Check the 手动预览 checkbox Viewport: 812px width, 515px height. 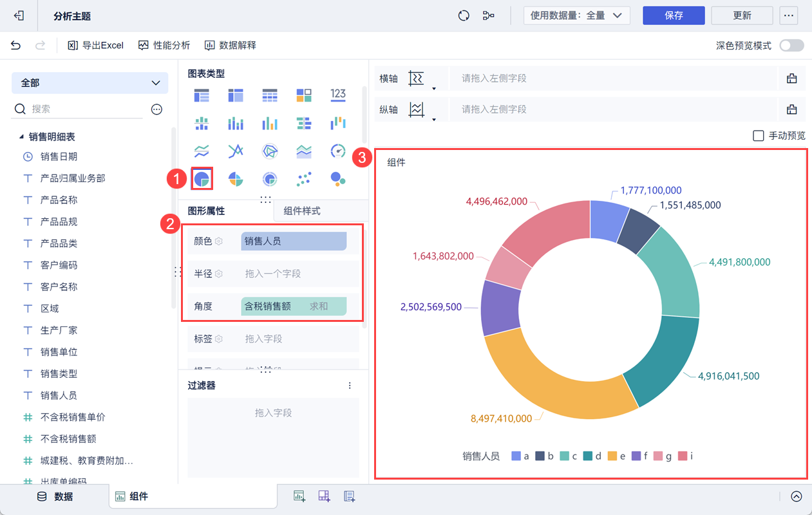click(x=759, y=136)
